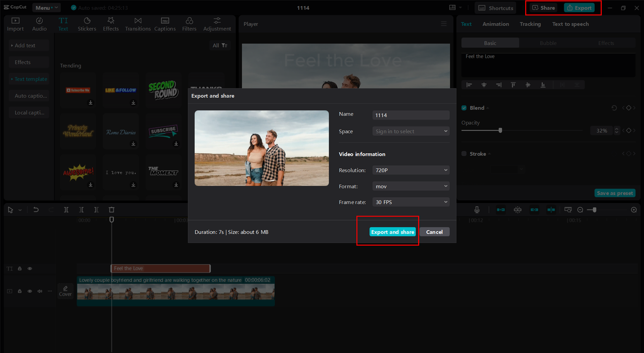Click the Delete right (trim end) tool
644x353 pixels.
96,209
